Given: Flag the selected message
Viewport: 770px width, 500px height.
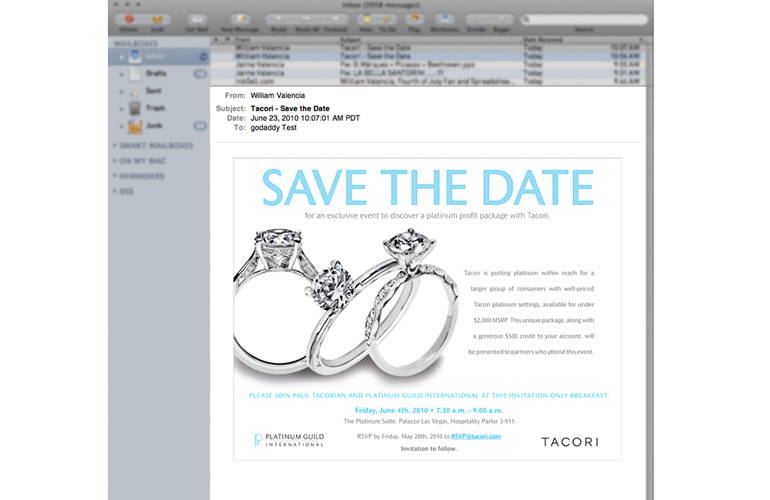Looking at the screenshot, I should 414,19.
